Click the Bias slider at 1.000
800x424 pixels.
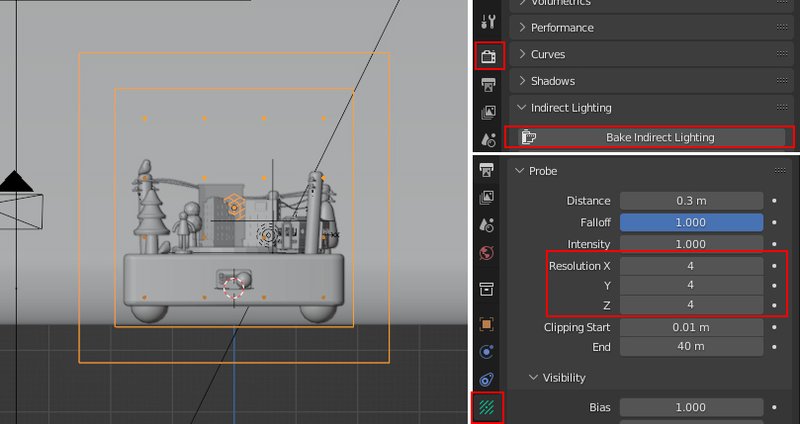pos(691,407)
